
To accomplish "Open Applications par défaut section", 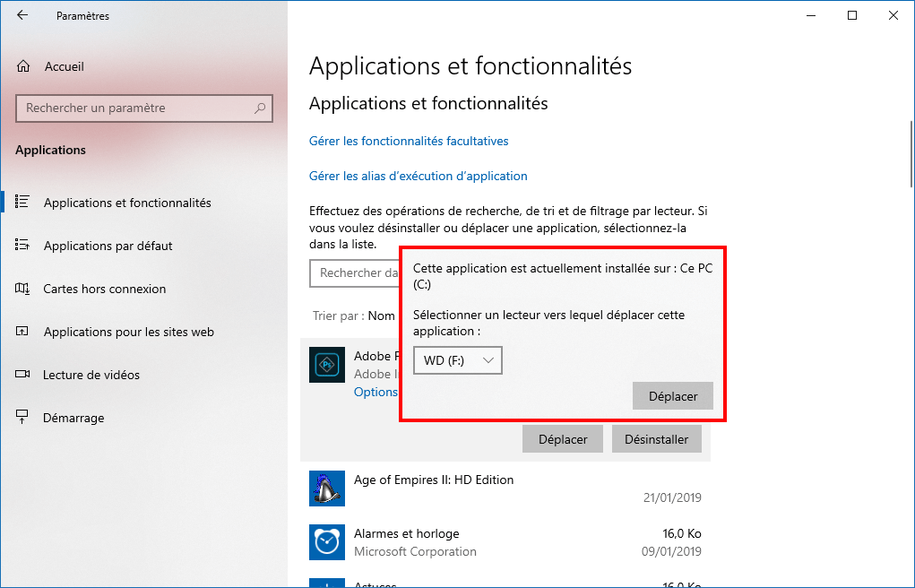I will [x=108, y=246].
